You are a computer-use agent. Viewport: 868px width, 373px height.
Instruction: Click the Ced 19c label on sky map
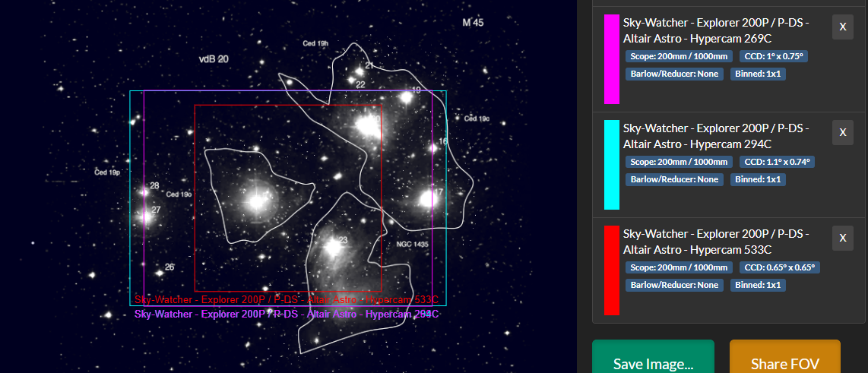(x=477, y=119)
